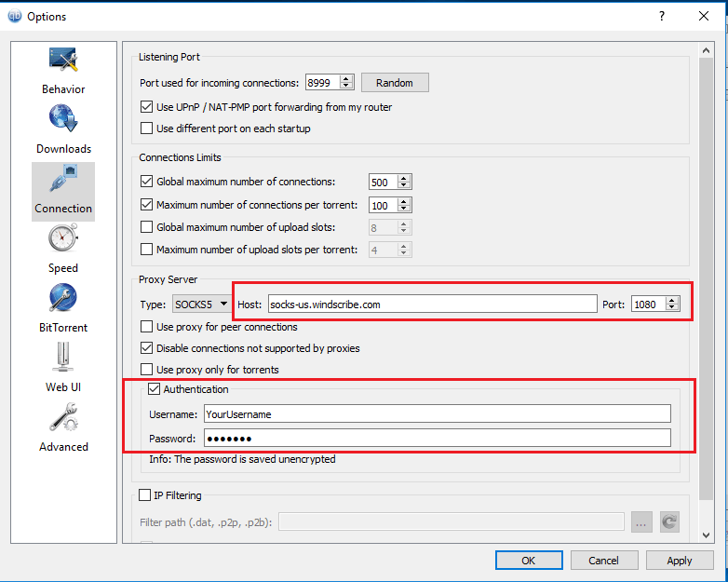Select the Connection plug icon
Image resolution: width=728 pixels, height=582 pixels.
(x=63, y=179)
